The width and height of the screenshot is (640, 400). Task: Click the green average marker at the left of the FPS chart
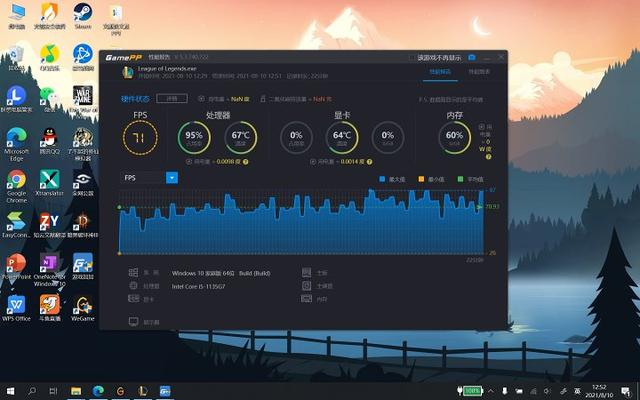(119, 207)
